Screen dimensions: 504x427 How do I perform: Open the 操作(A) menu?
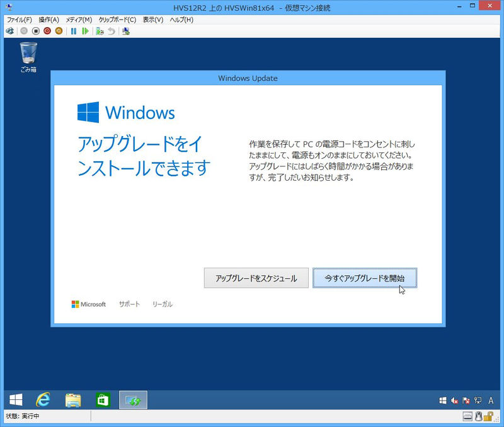pos(49,20)
